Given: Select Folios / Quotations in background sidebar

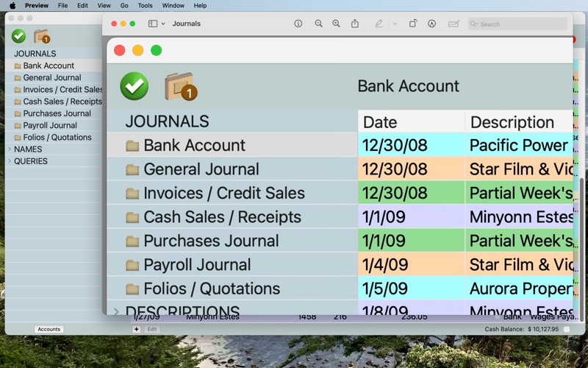Looking at the screenshot, I should (x=53, y=138).
